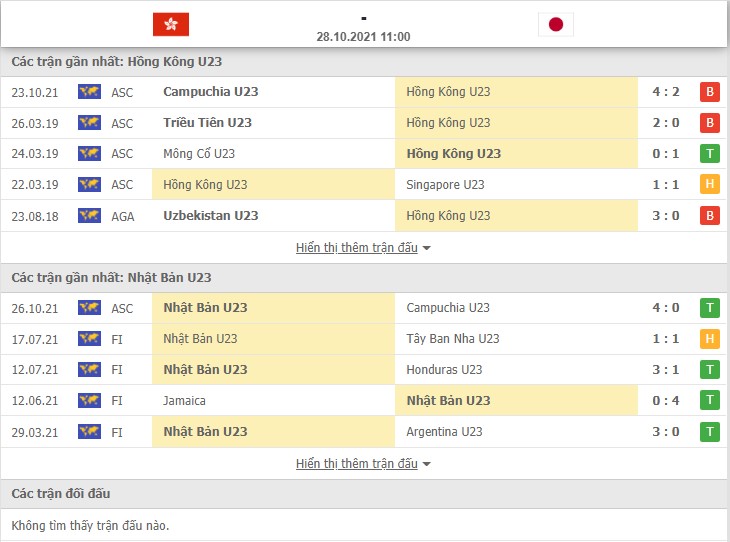Click the world map icon on 26.10.21 row

89,308
